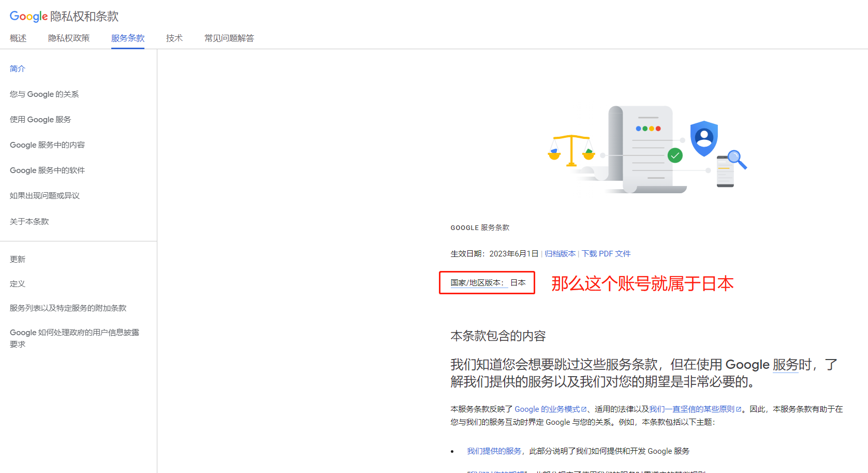Viewport: 868px width, 473px height.
Task: Click the Google logo in header
Action: click(x=28, y=16)
